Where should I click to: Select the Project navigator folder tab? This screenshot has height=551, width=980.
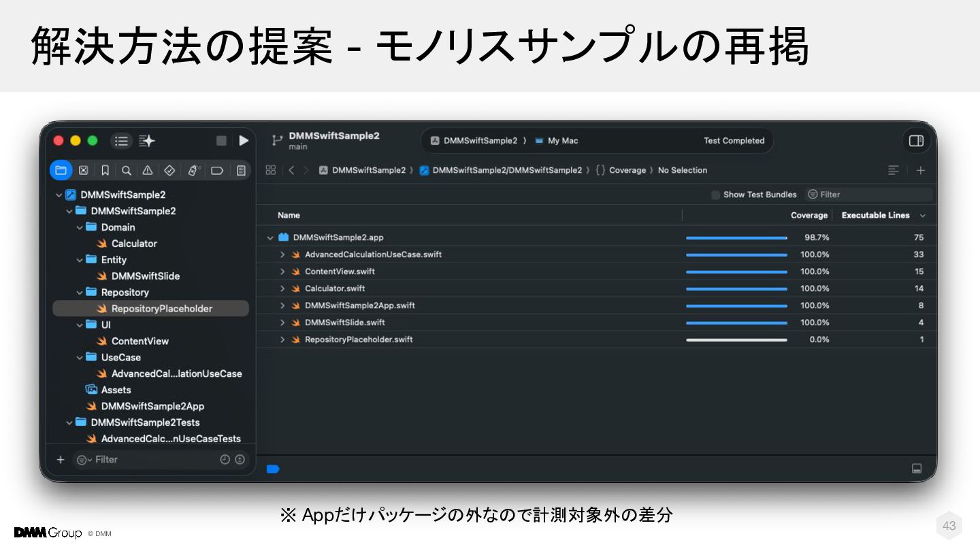61,170
